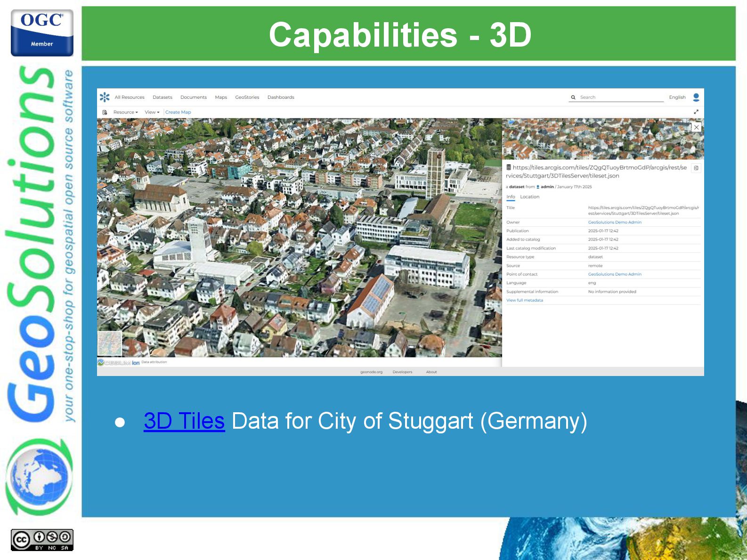Switch to the Location tab

[530, 197]
